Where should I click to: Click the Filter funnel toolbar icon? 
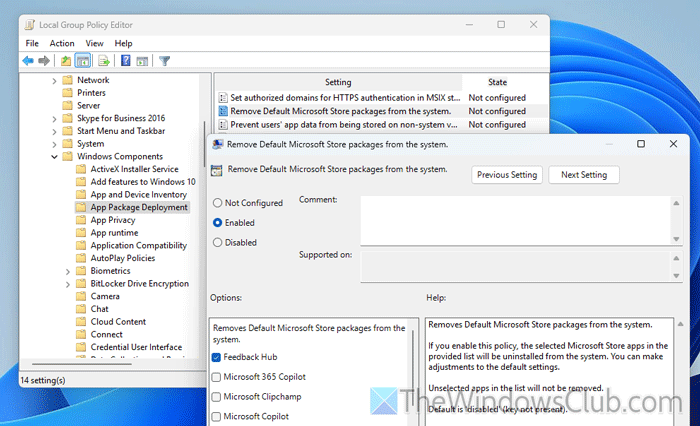(x=166, y=60)
